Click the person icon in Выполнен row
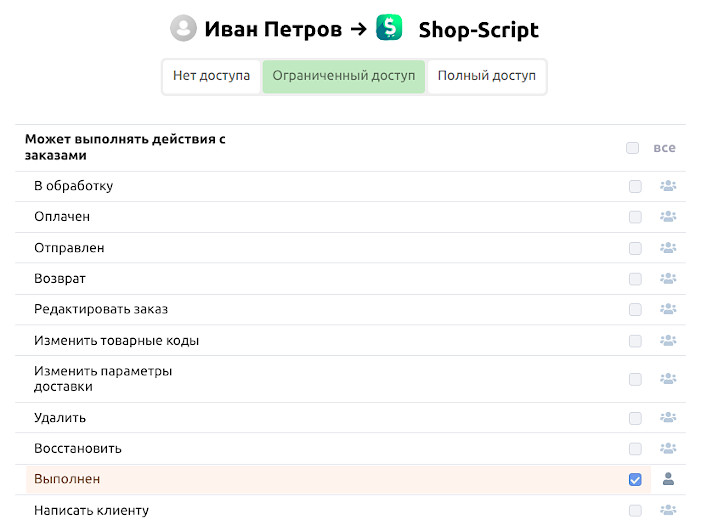 coord(668,479)
